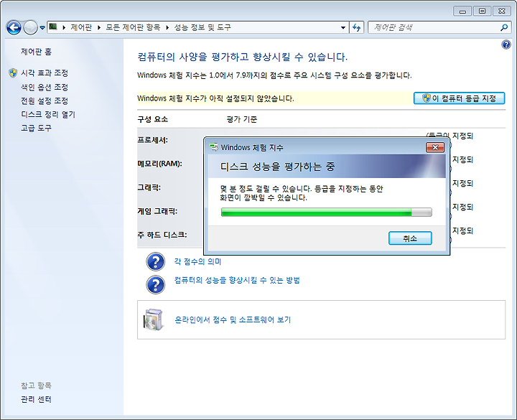This screenshot has width=517, height=420.
Task: Open the address bar history dropdown
Action: (343, 28)
